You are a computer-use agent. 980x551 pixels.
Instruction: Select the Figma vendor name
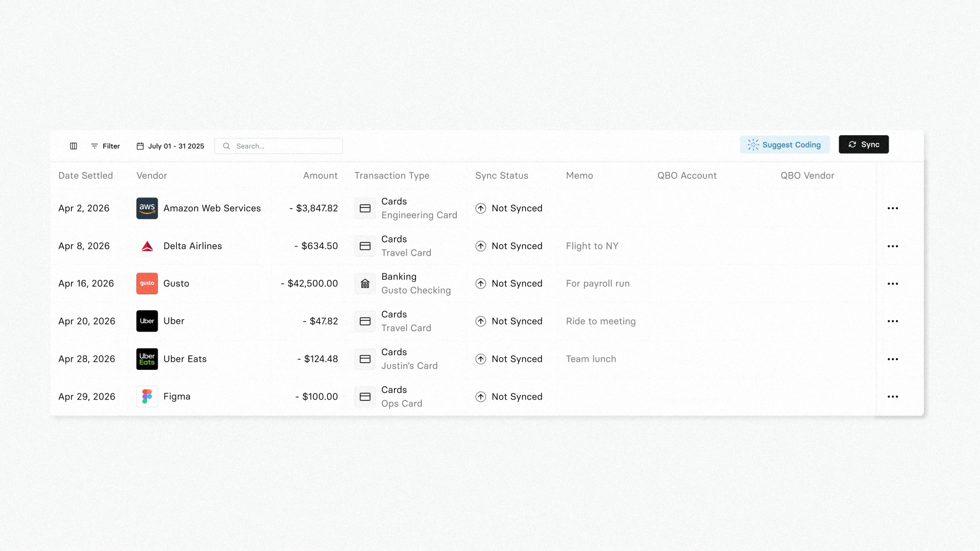tap(177, 396)
